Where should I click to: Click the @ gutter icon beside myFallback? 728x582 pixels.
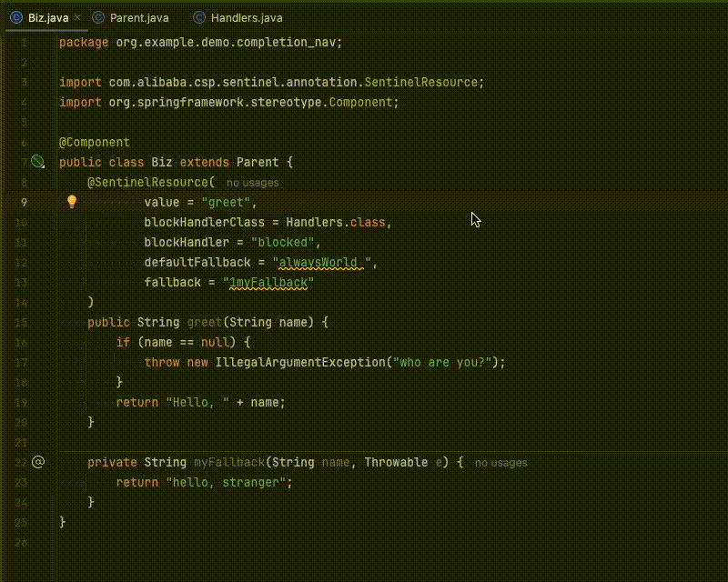pos(38,462)
